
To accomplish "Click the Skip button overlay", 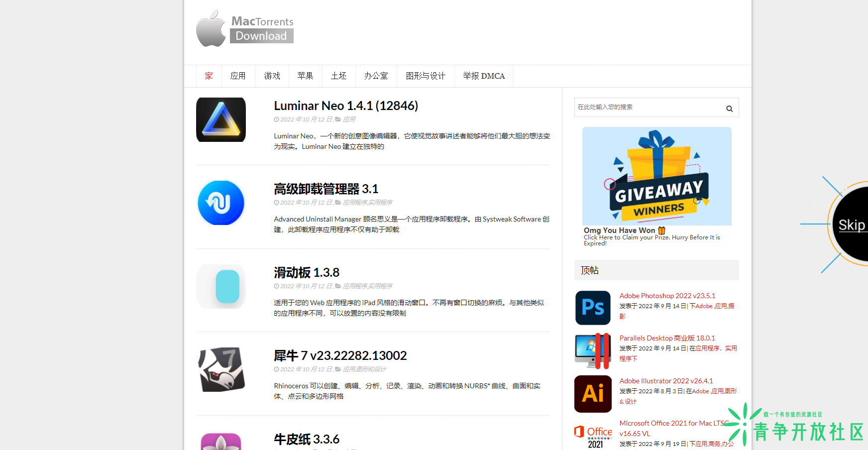I will pyautogui.click(x=852, y=225).
